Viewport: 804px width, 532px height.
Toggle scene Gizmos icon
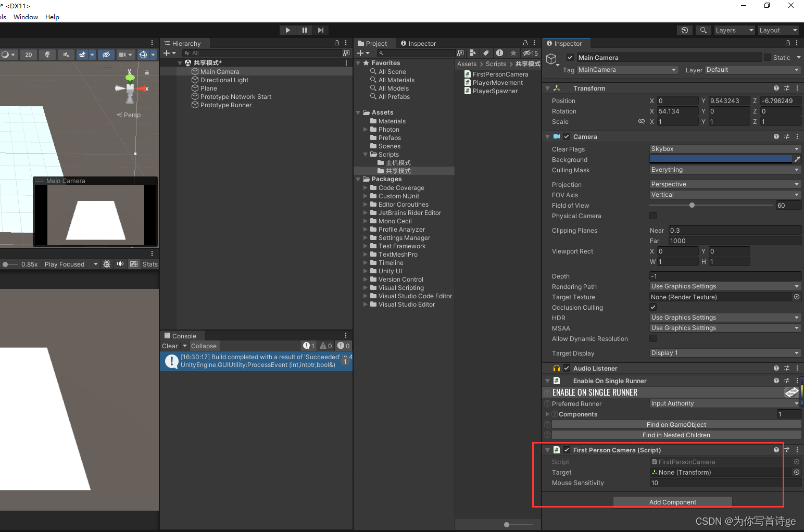(143, 55)
